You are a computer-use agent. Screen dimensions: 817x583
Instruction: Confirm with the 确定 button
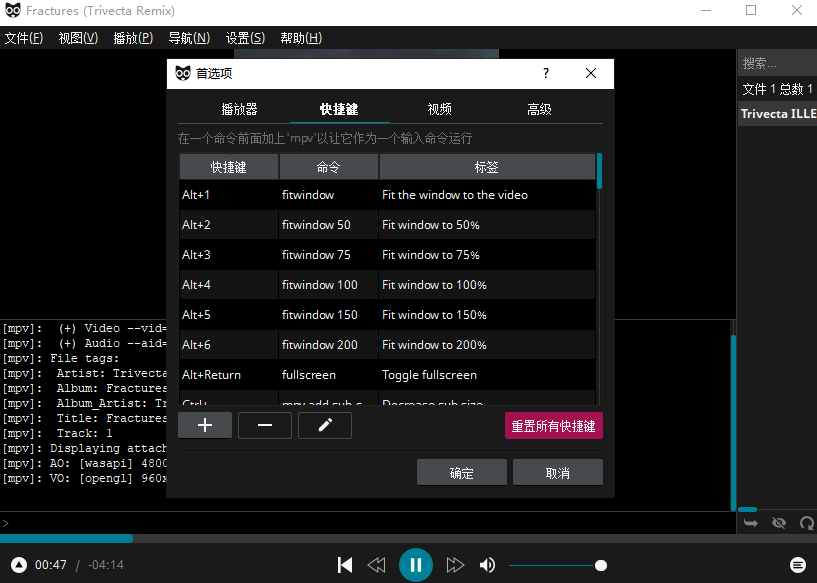click(x=462, y=473)
